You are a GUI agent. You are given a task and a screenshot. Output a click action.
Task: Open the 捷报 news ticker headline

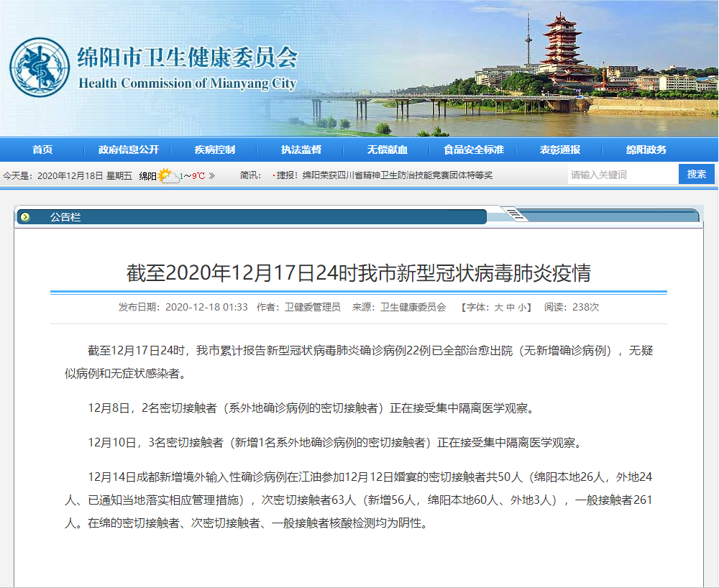384,175
